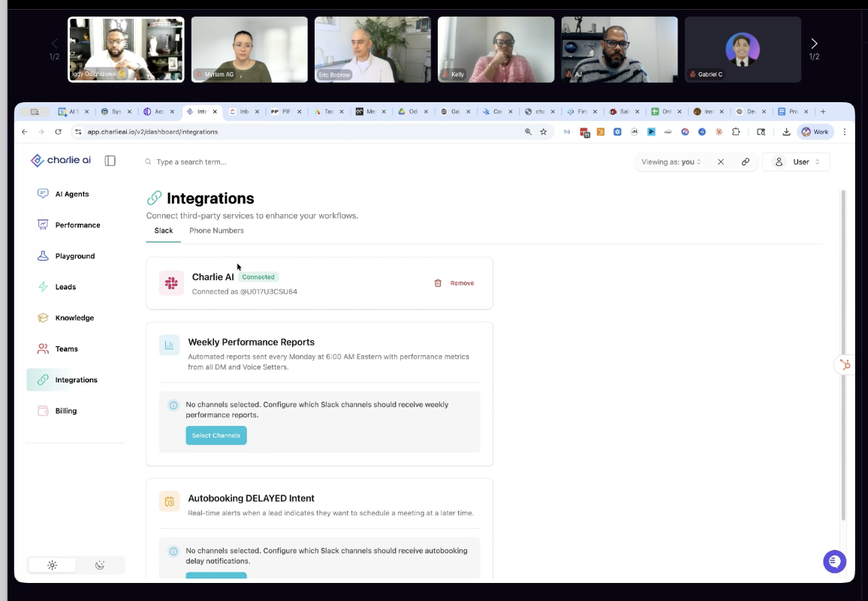Click the zoom magnifier icon in address bar
The width and height of the screenshot is (868, 601).
pyautogui.click(x=528, y=131)
